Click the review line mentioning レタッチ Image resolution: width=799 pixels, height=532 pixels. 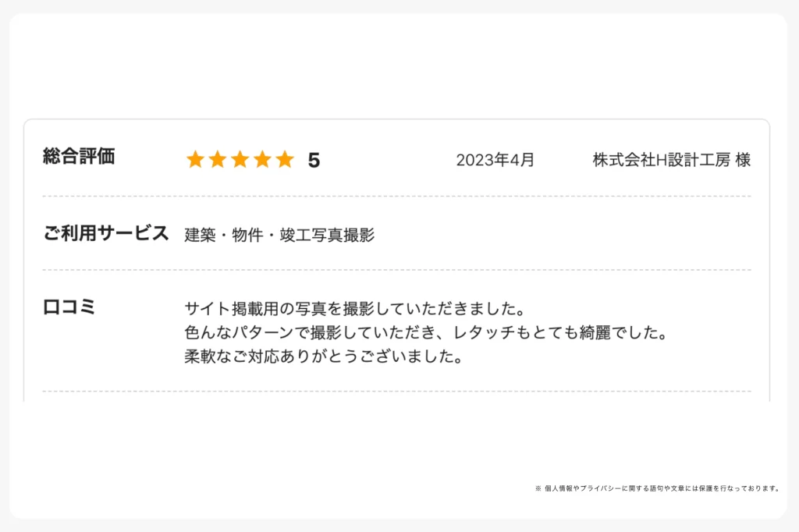click(426, 333)
